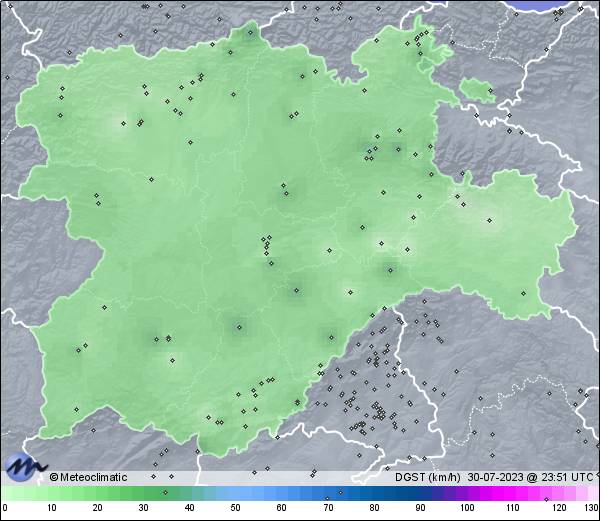Screen dimensions: 600x521
Task: Click the scale label 100
Action: 467,508
